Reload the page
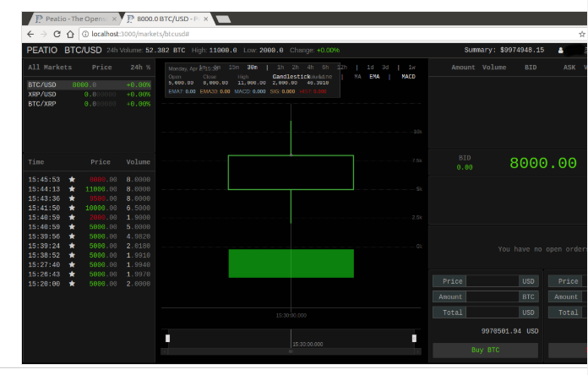Viewport: 588px width, 375px height. point(57,34)
